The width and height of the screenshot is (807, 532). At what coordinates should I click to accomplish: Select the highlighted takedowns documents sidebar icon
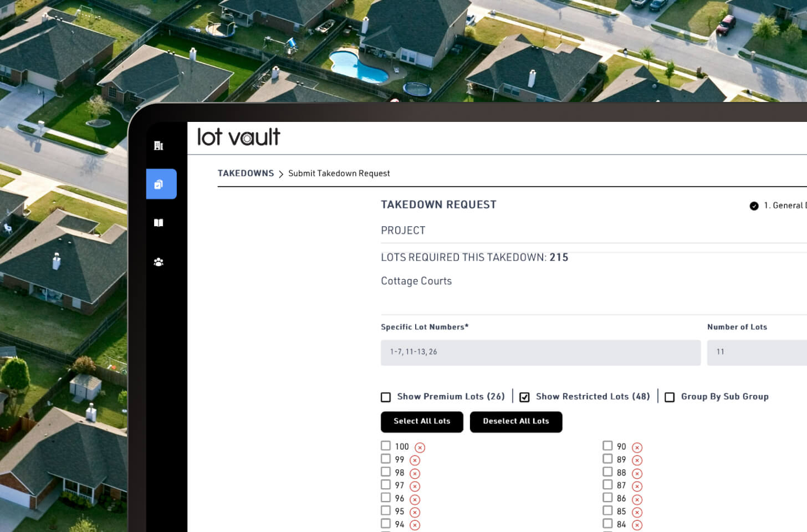tap(161, 184)
